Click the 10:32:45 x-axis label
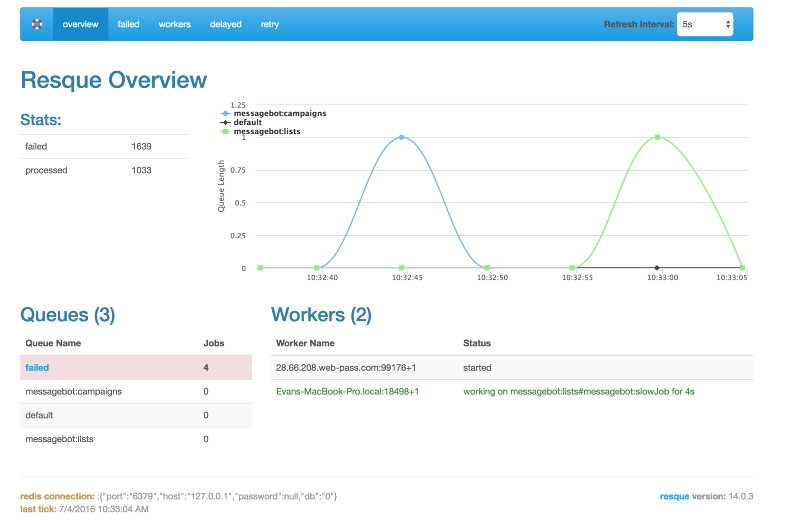 407,278
